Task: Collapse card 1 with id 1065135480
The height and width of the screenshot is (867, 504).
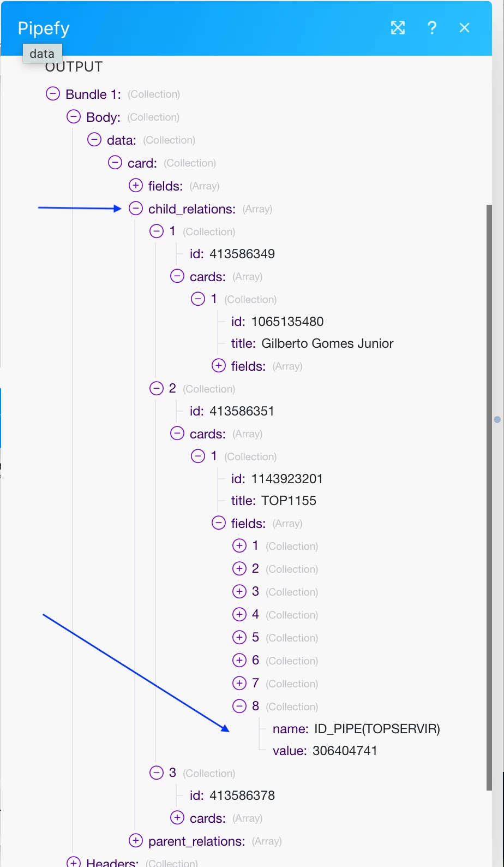Action: tap(198, 299)
